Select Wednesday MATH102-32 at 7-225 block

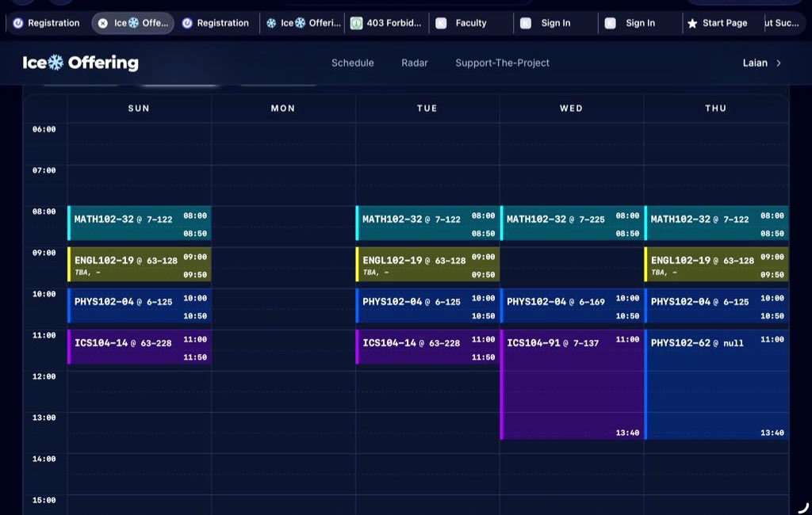(572, 223)
